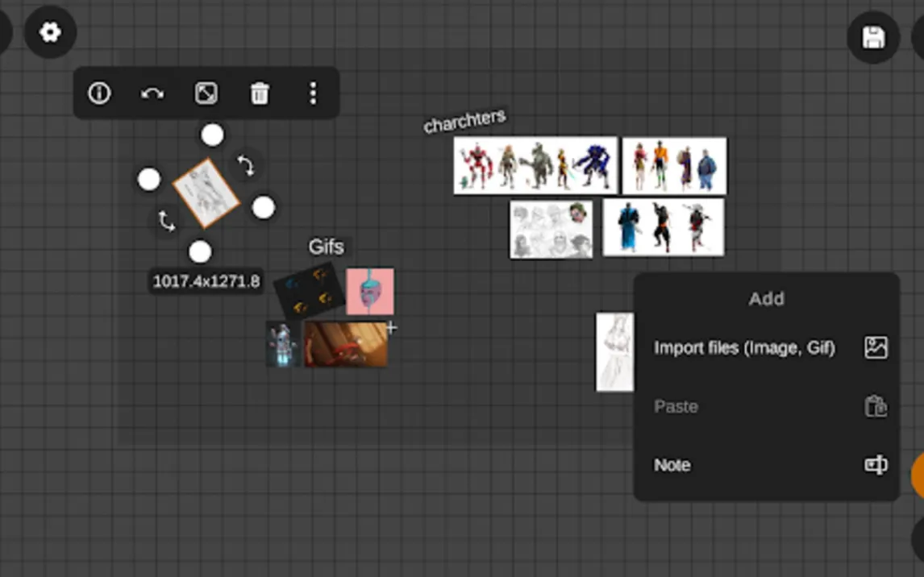
Task: Click the save floppy disk icon
Action: coord(873,37)
